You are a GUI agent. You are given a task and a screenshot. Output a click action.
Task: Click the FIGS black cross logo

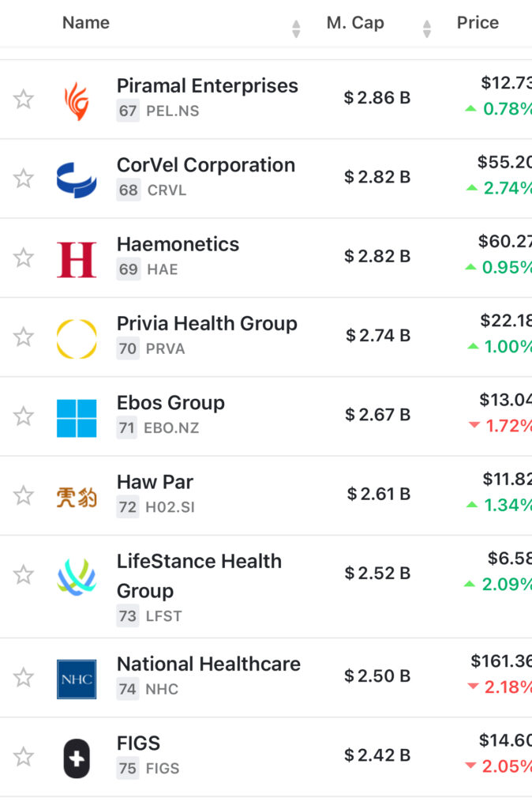point(77,758)
